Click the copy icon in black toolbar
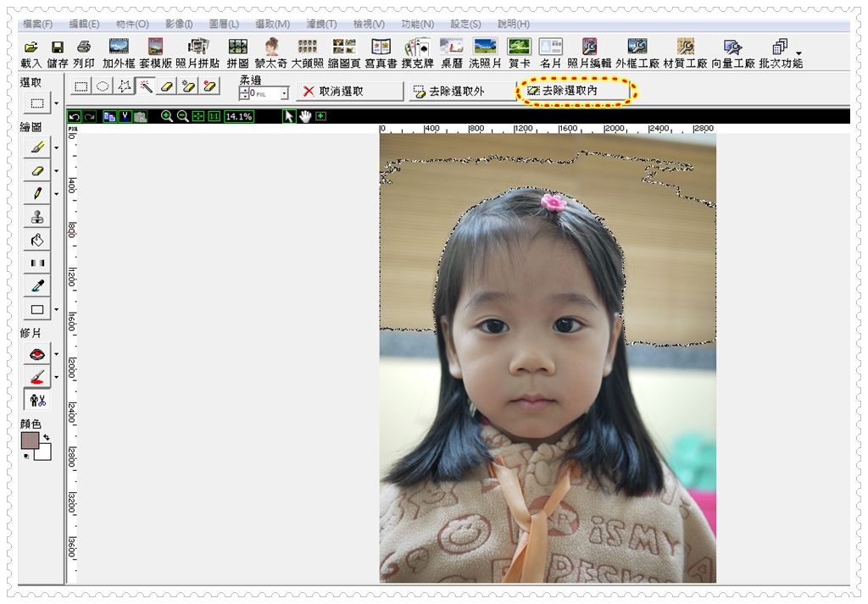The height and width of the screenshot is (604, 868). [x=109, y=116]
